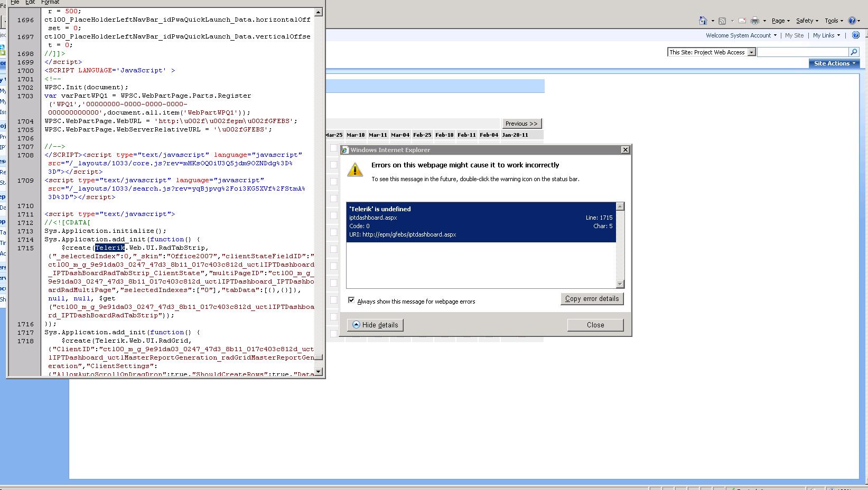Viewport: 868px width, 490px height.
Task: Click the Feb-04 column header
Action: [x=489, y=135]
